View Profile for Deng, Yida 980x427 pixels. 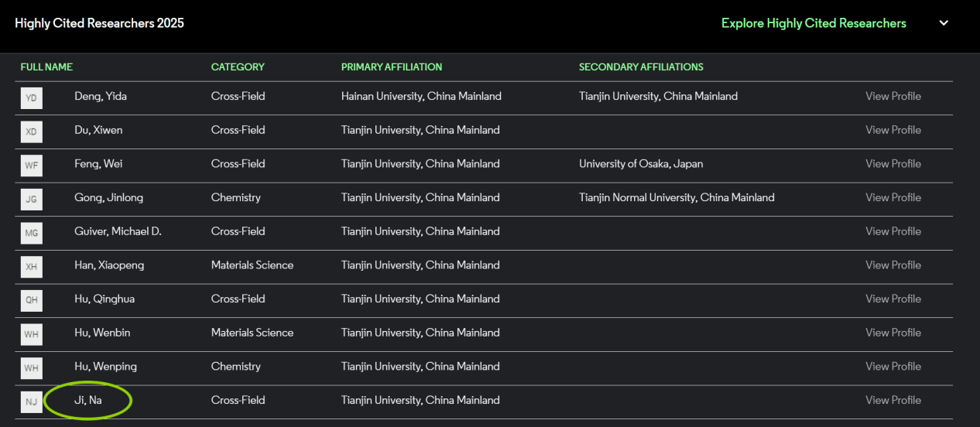[x=893, y=97]
